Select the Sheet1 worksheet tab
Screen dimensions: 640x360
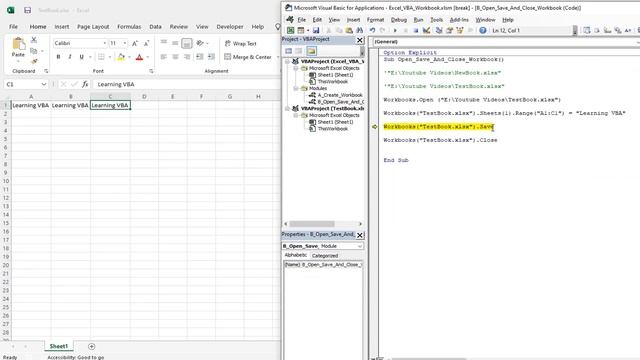(x=59, y=346)
